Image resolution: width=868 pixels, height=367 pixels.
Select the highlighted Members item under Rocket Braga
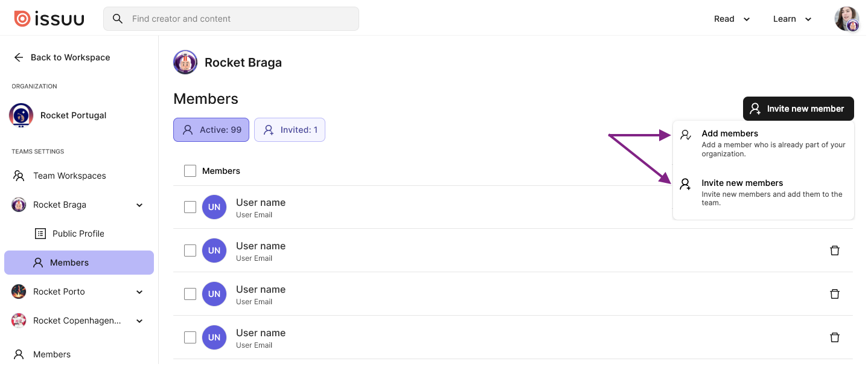point(79,263)
